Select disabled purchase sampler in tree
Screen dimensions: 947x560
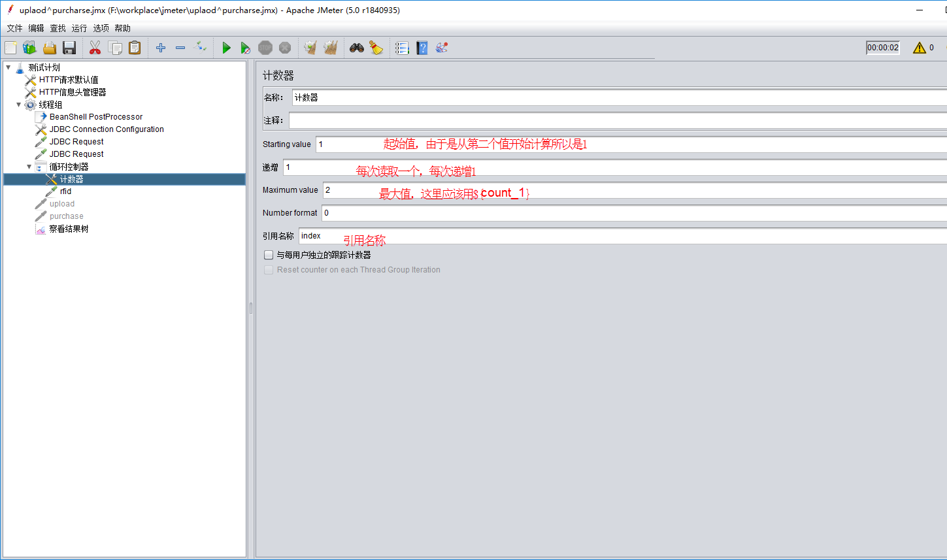(x=67, y=216)
